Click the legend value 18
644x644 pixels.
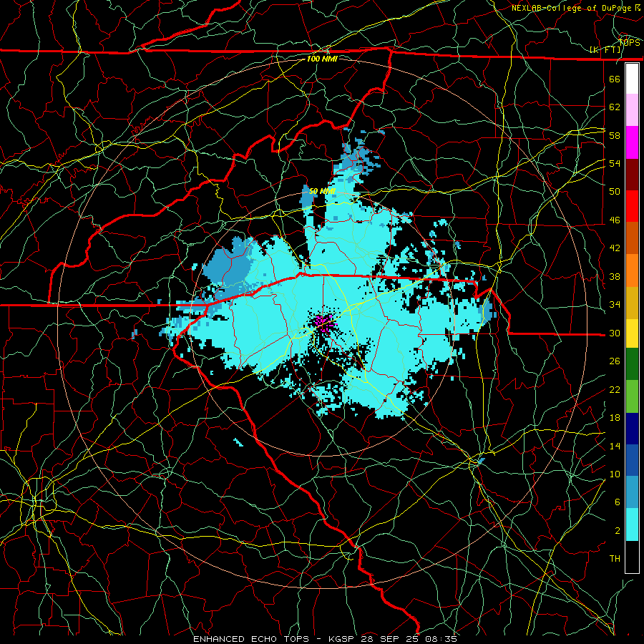pos(615,418)
